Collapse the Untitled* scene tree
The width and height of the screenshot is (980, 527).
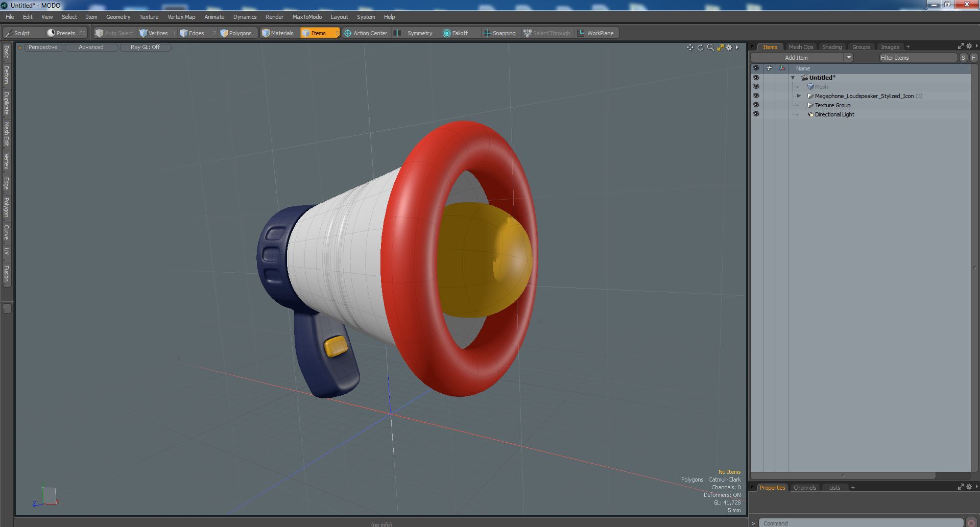point(793,78)
